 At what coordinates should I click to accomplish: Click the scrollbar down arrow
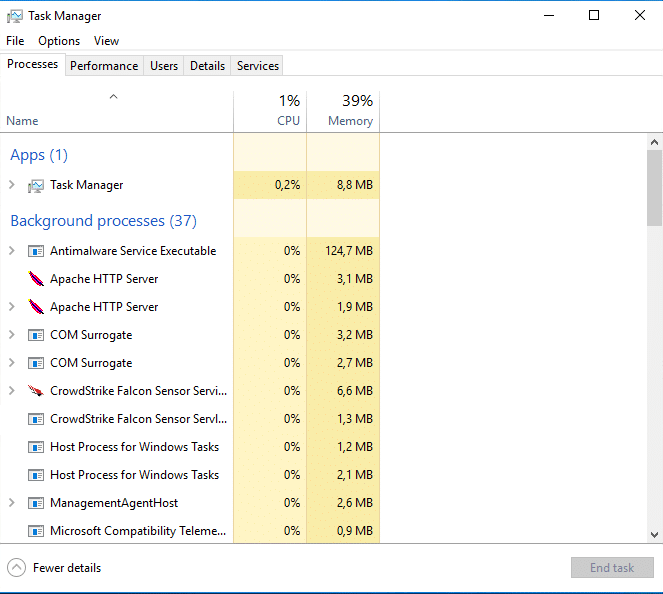(654, 535)
